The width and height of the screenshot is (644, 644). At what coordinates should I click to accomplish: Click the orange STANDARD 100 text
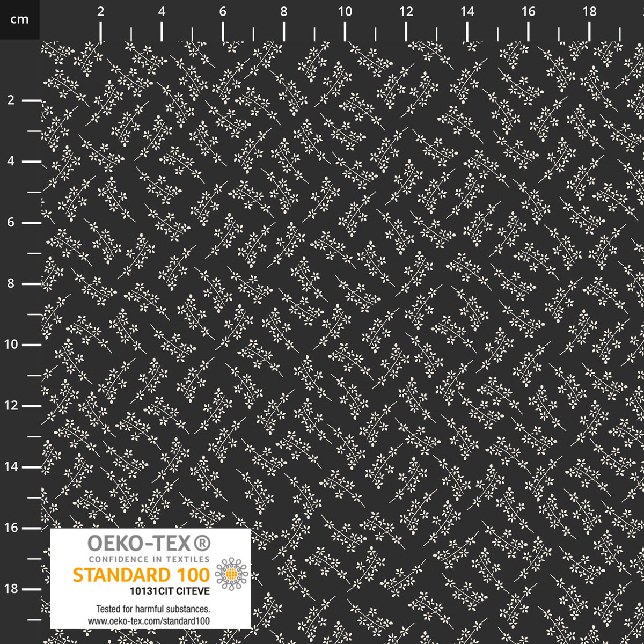coord(141,575)
